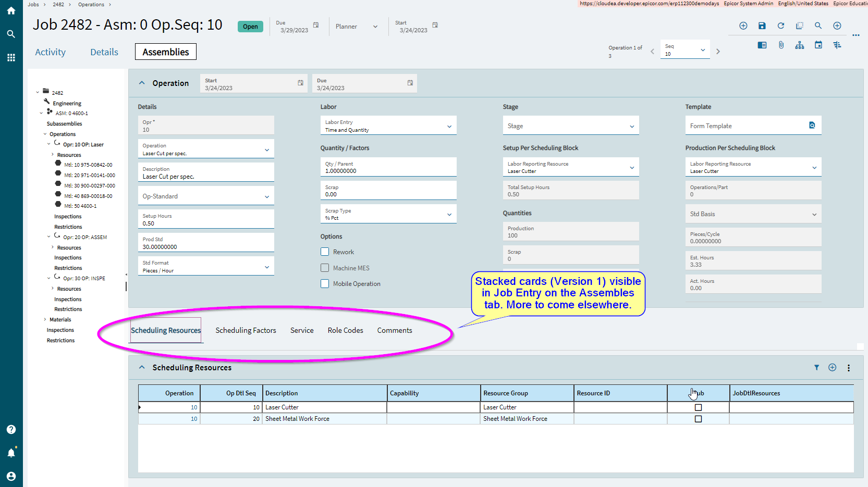Select Engineering in the job tree
The width and height of the screenshot is (868, 487).
click(67, 103)
